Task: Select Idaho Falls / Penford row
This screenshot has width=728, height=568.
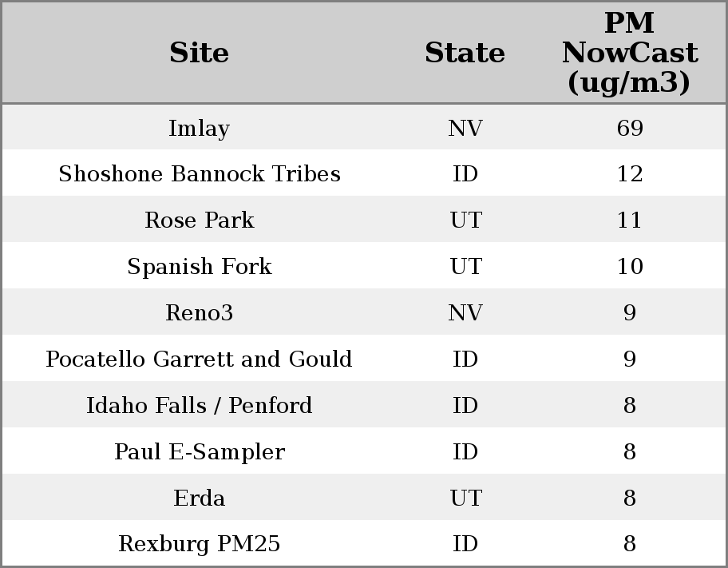Action: tap(199, 406)
